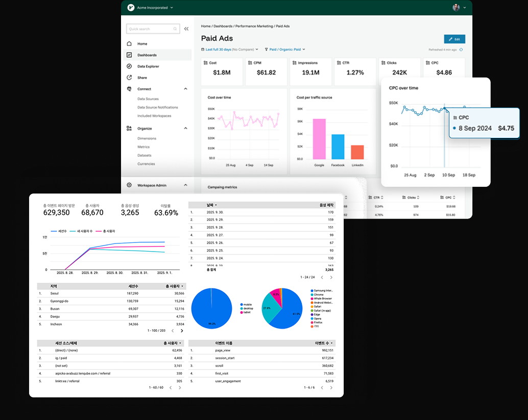Select the Seoul row in the 지역 table
The height and width of the screenshot is (420, 528).
(x=111, y=293)
